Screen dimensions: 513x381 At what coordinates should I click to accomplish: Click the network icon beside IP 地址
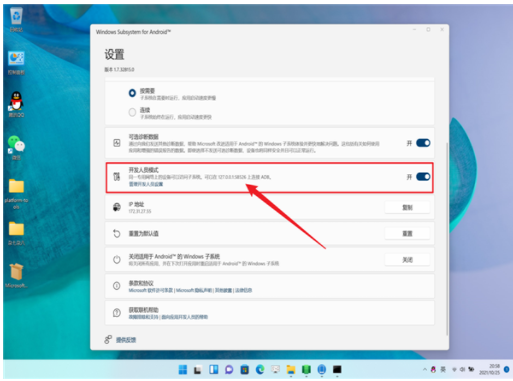point(117,207)
